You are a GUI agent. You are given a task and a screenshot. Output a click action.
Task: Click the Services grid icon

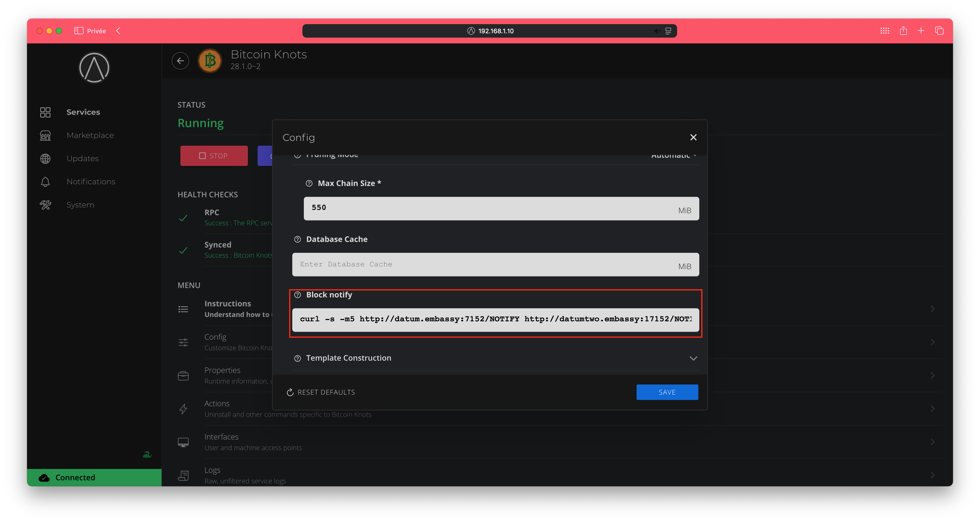(x=45, y=112)
